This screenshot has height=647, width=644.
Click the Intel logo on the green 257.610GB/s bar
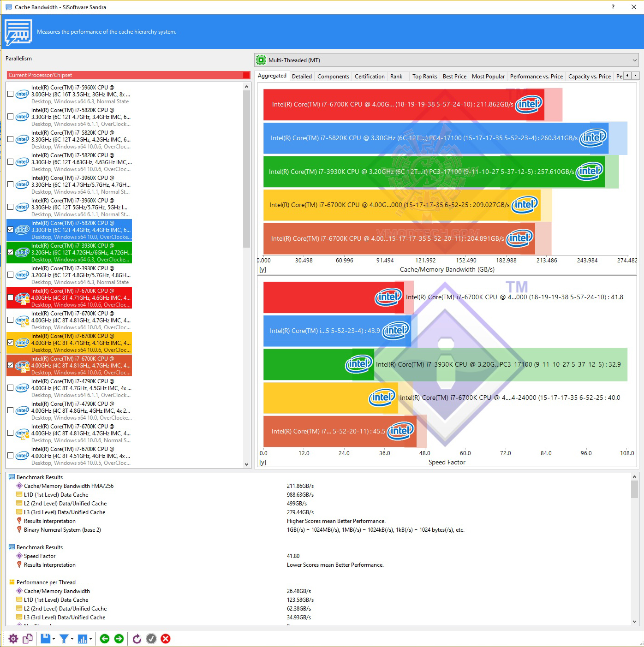click(x=590, y=171)
